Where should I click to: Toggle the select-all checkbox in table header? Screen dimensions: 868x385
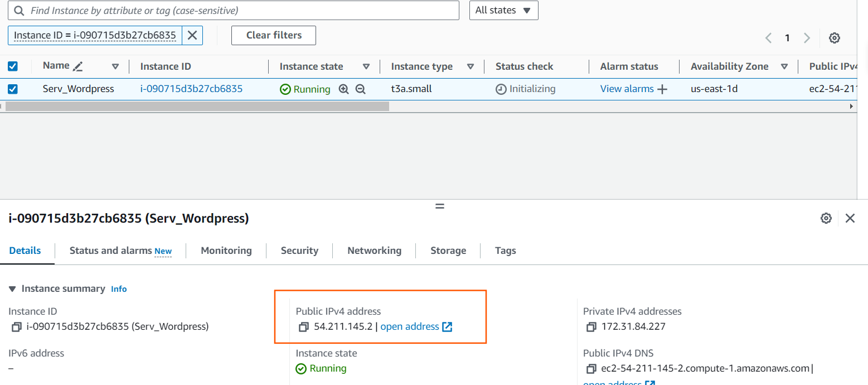pos(13,66)
